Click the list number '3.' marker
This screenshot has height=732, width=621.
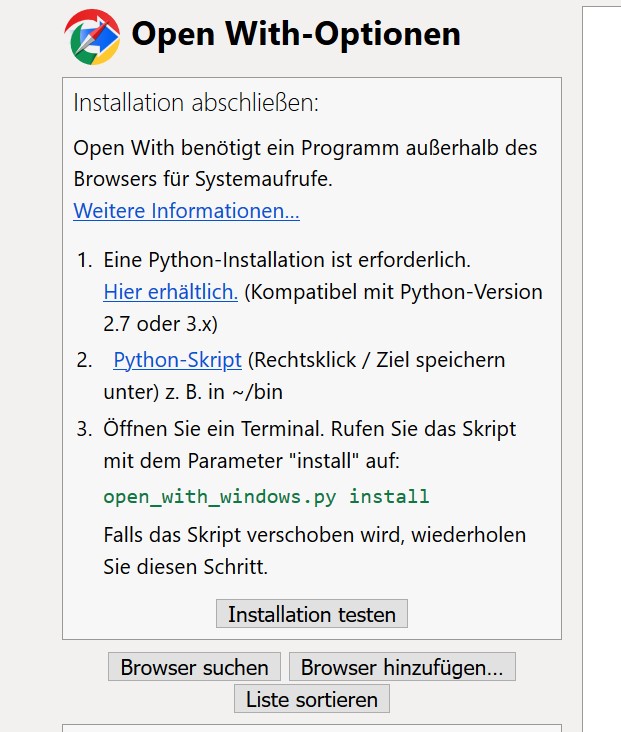(x=85, y=429)
